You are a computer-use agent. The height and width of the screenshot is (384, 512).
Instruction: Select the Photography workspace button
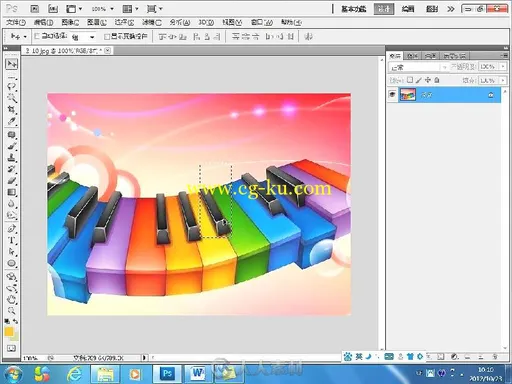pos(432,9)
